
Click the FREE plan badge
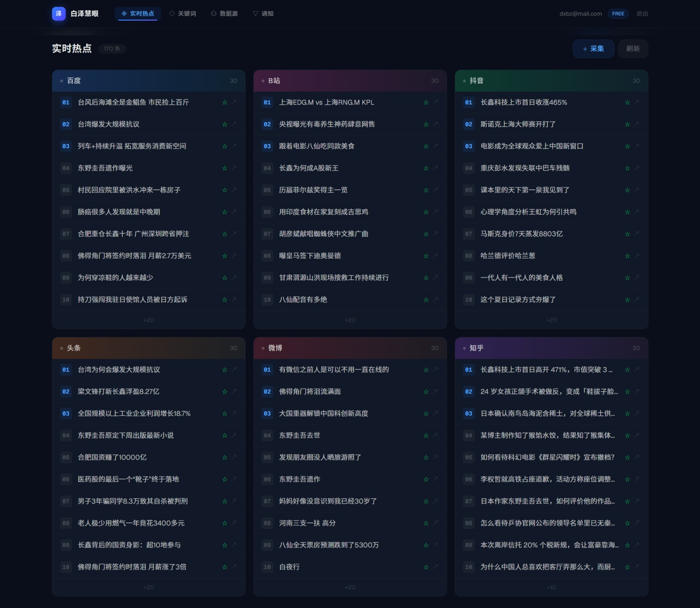(x=618, y=14)
